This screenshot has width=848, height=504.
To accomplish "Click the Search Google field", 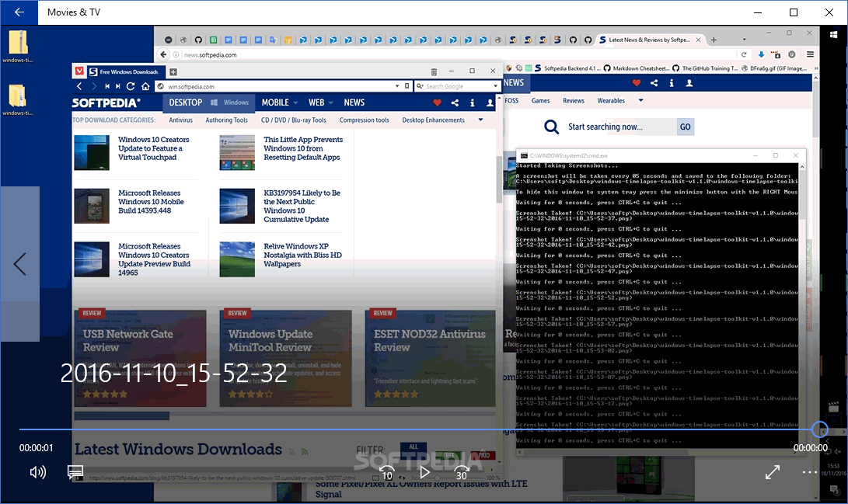I will point(457,86).
